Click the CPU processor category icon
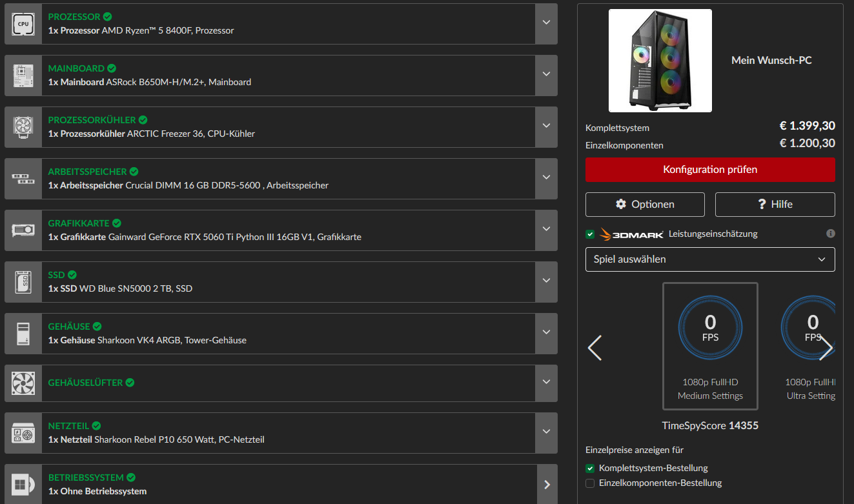The image size is (854, 504). [x=23, y=24]
